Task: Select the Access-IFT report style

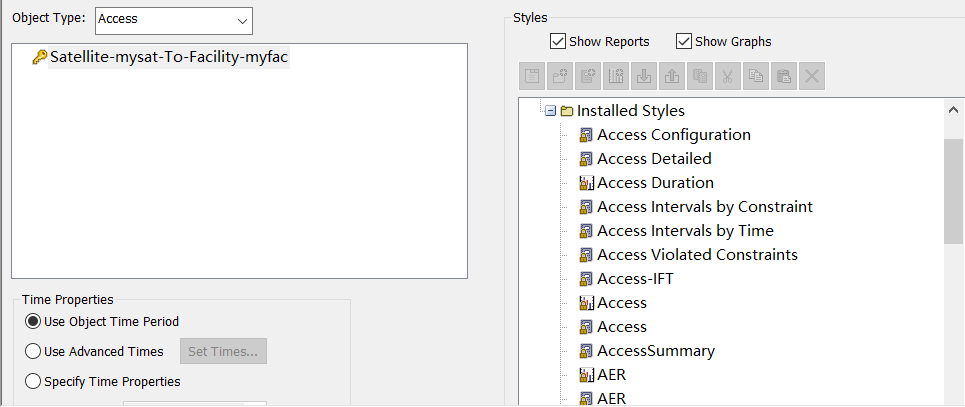Action: (635, 278)
